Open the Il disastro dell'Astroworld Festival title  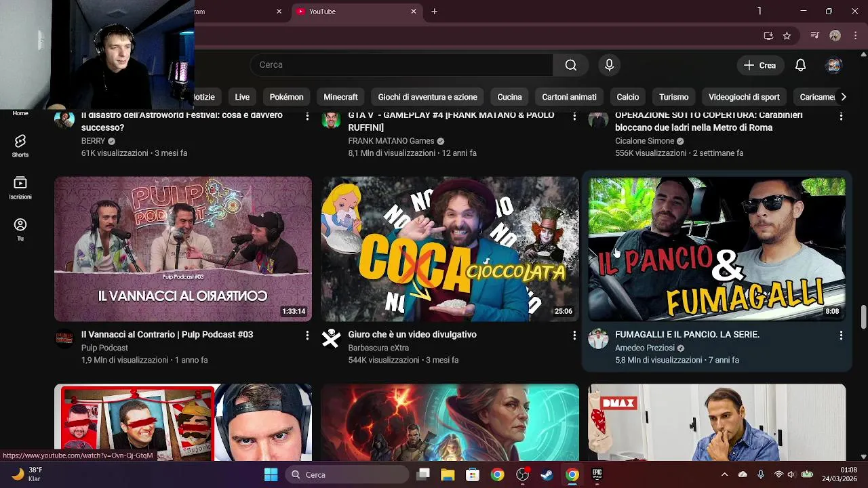(x=182, y=121)
